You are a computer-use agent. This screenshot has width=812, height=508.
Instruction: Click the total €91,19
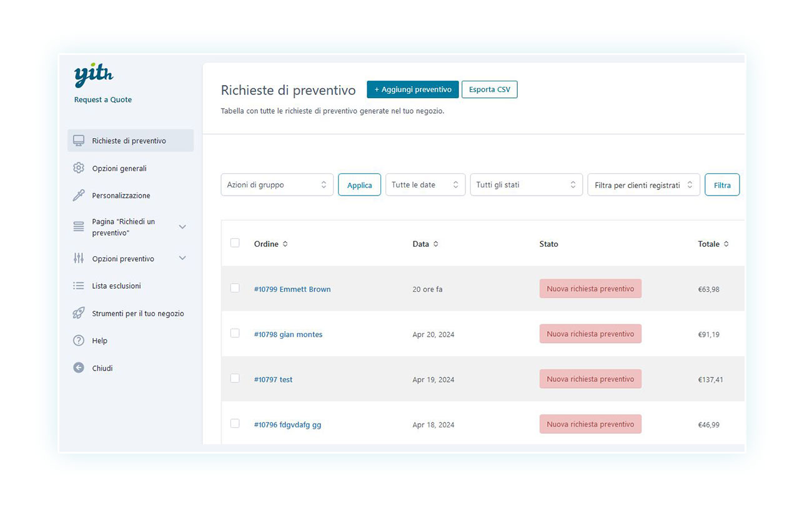point(708,334)
